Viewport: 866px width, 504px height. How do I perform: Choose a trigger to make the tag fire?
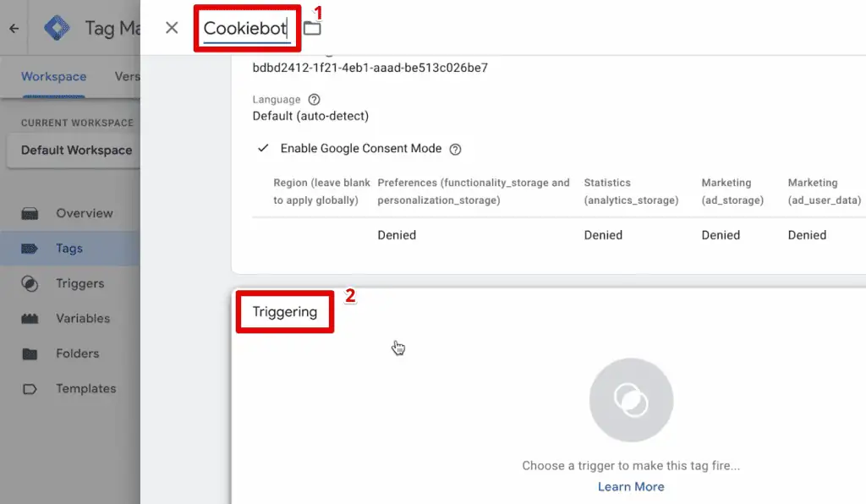coord(631,465)
